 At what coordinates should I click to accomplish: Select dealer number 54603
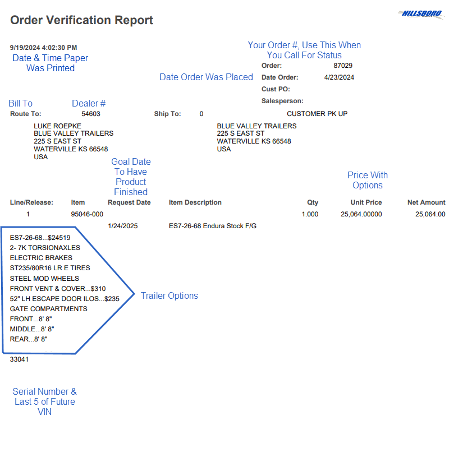click(91, 114)
